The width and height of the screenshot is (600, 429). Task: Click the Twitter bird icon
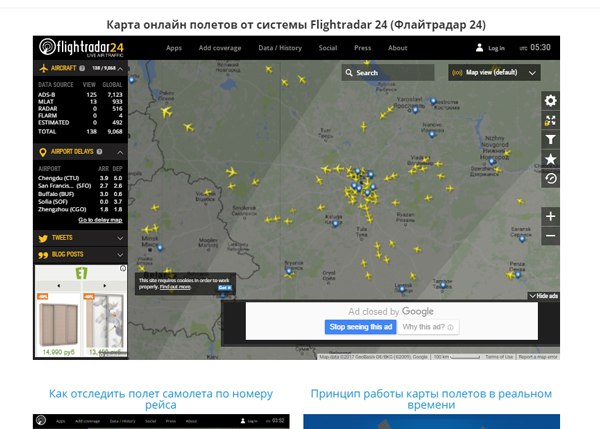(43, 238)
